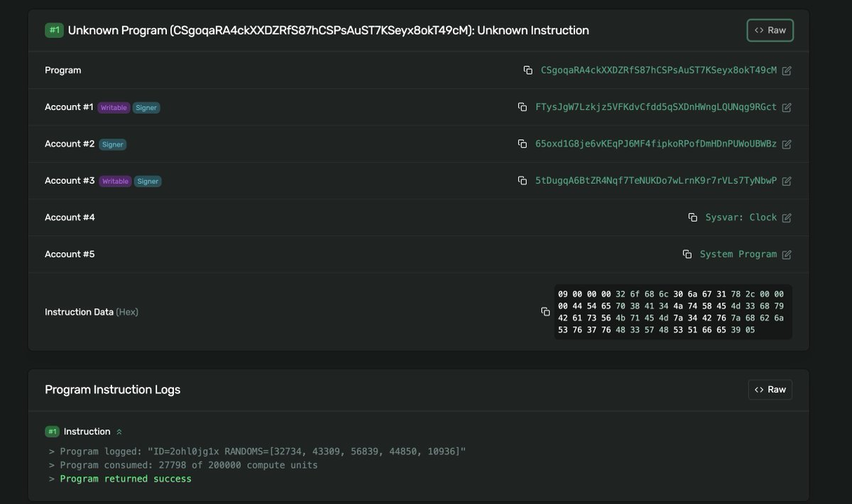
Task: Open edit icon beside Account #2 address
Action: 787,144
